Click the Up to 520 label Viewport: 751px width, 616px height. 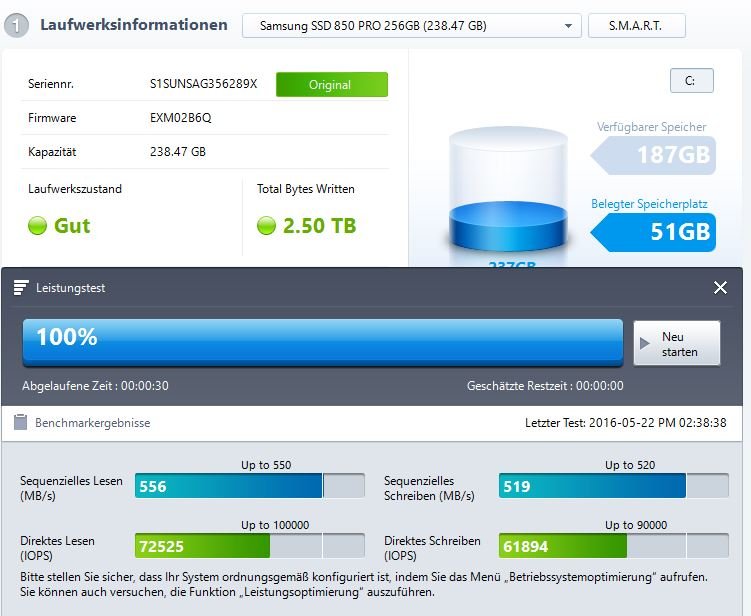(x=630, y=465)
